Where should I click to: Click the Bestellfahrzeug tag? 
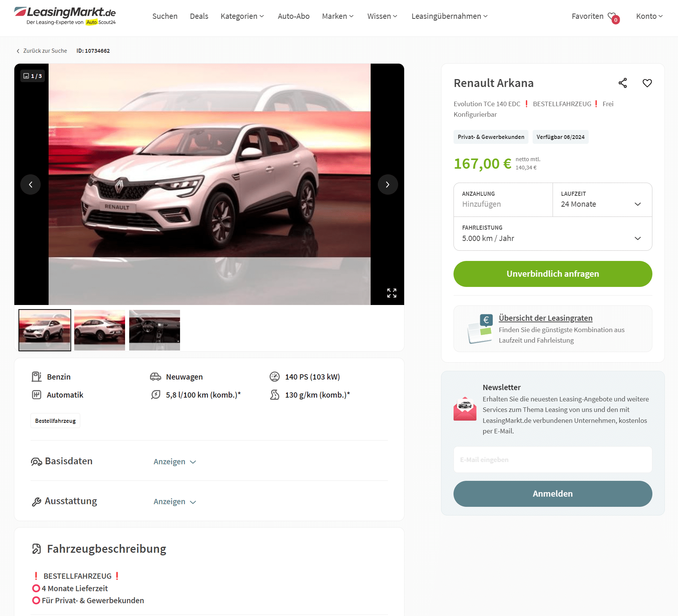click(x=55, y=421)
